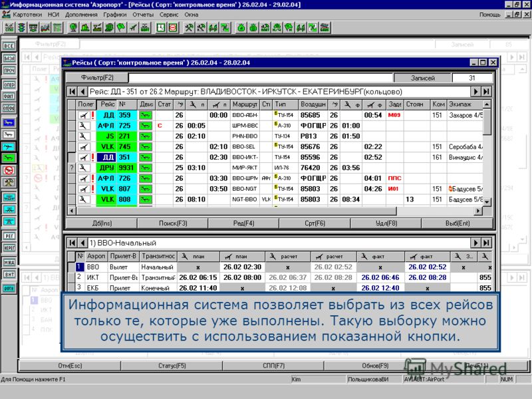Click the departure icon in the VLK 745 row

(83, 146)
